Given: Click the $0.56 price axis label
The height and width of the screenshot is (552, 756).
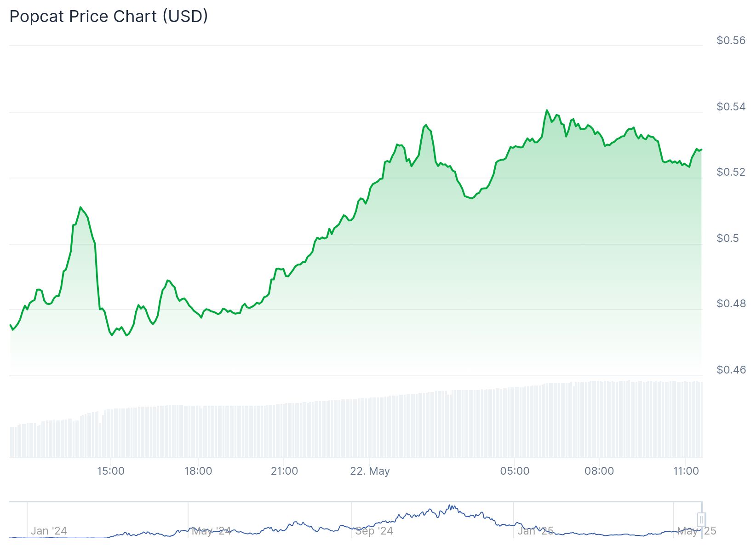Looking at the screenshot, I should (731, 40).
